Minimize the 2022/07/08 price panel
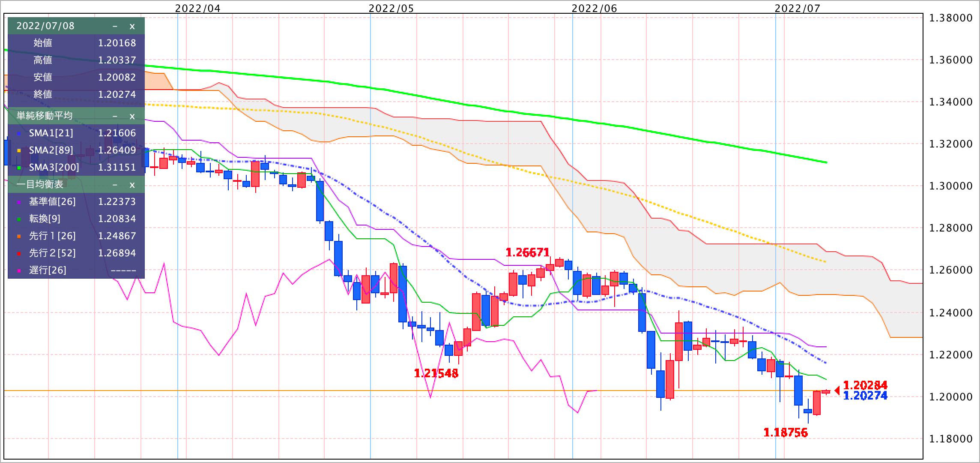Image resolution: width=980 pixels, height=463 pixels. click(115, 26)
